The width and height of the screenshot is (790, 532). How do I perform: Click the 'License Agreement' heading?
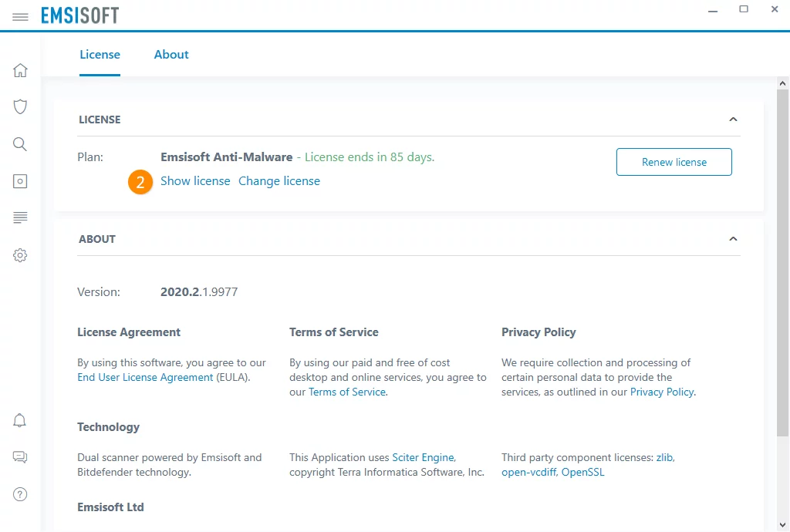[x=129, y=332]
